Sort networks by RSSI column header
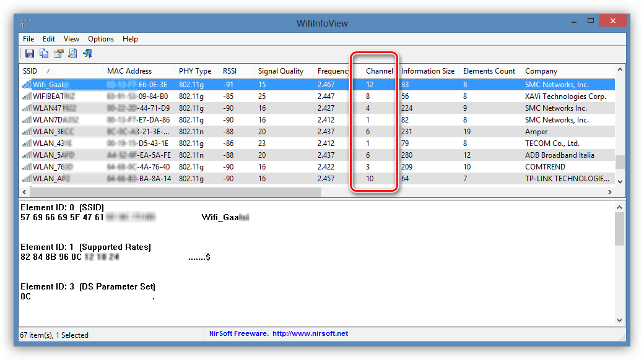 point(230,71)
